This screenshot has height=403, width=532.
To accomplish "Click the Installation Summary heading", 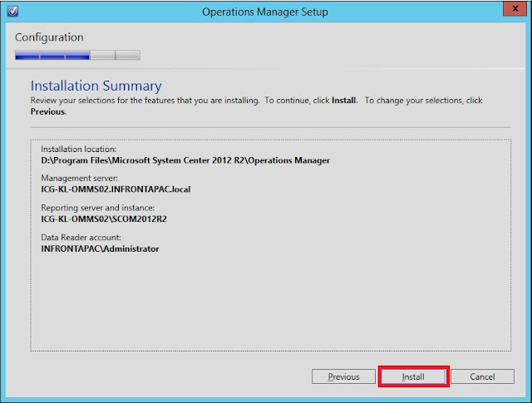I will click(x=96, y=86).
